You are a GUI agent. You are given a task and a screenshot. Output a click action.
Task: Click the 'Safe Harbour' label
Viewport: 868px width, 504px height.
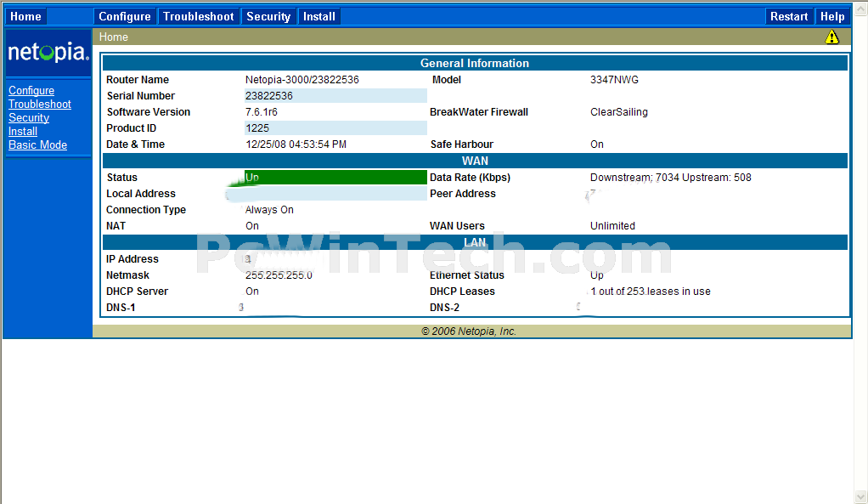[x=462, y=144]
